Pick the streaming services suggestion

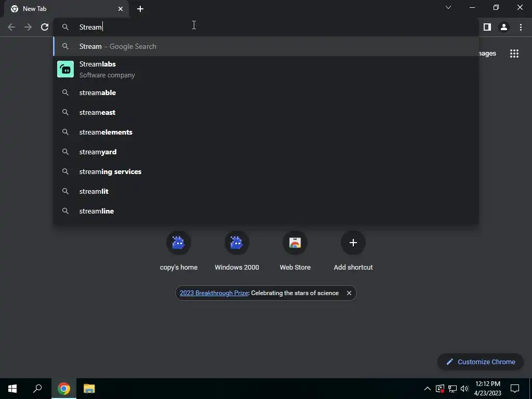pyautogui.click(x=267, y=171)
